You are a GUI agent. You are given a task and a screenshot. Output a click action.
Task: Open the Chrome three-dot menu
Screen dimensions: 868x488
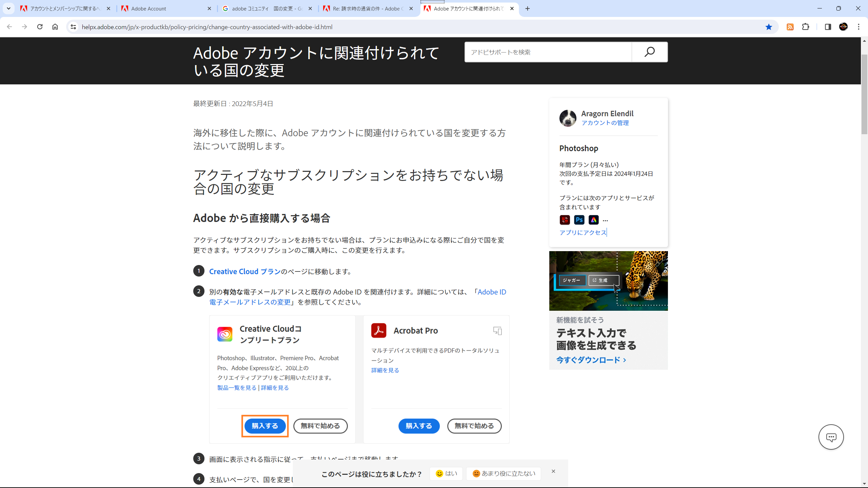pyautogui.click(x=859, y=27)
